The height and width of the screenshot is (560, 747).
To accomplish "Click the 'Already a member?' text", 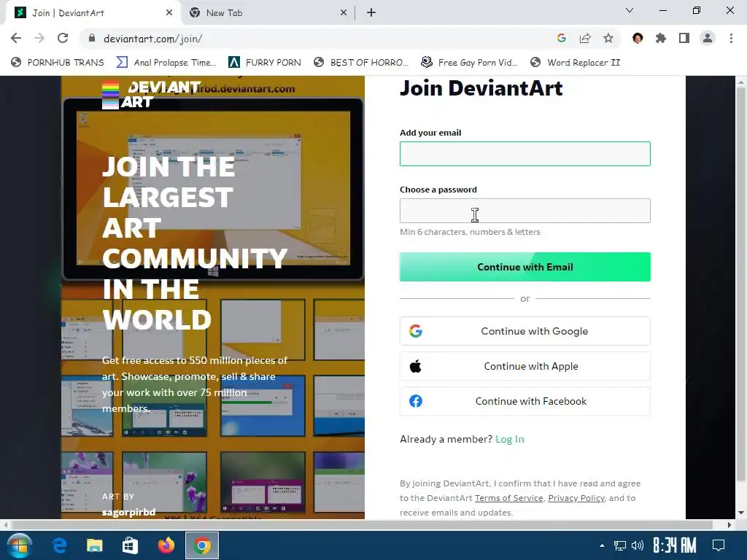I will point(446,439).
